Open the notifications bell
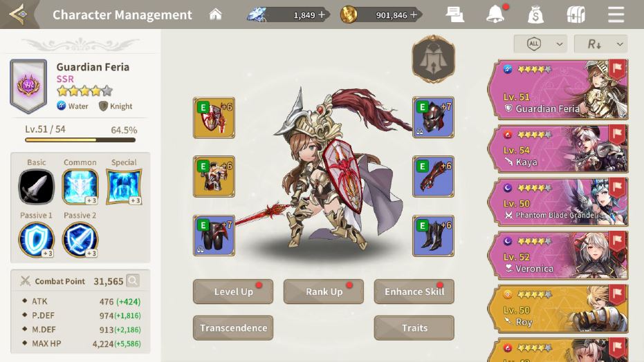 495,15
